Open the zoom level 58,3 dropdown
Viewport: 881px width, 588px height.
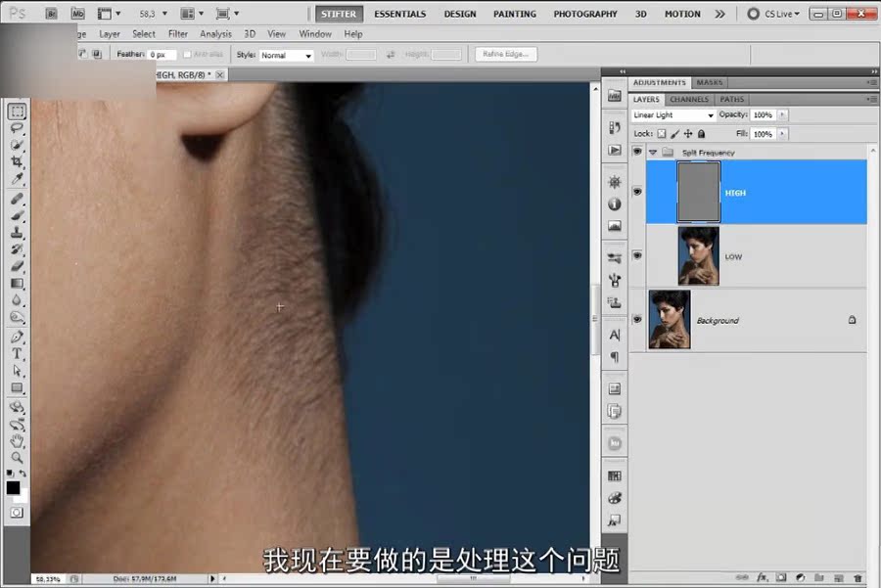pyautogui.click(x=164, y=14)
